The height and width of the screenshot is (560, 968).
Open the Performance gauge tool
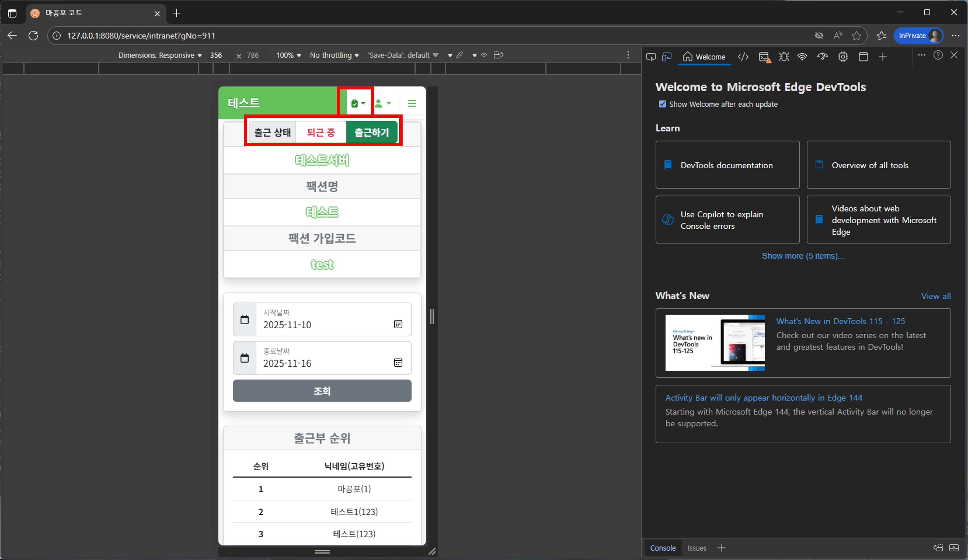823,57
